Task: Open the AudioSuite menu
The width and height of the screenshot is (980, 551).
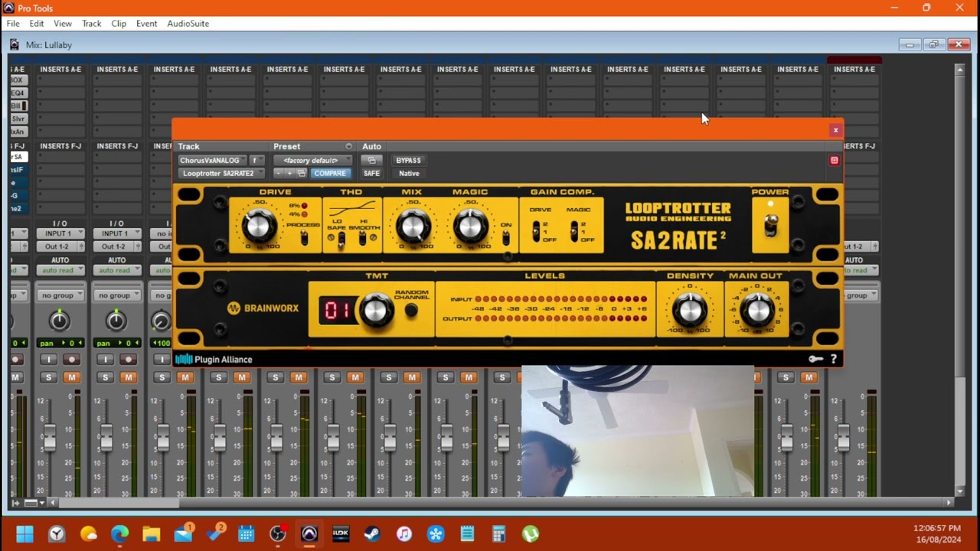Action: point(188,24)
